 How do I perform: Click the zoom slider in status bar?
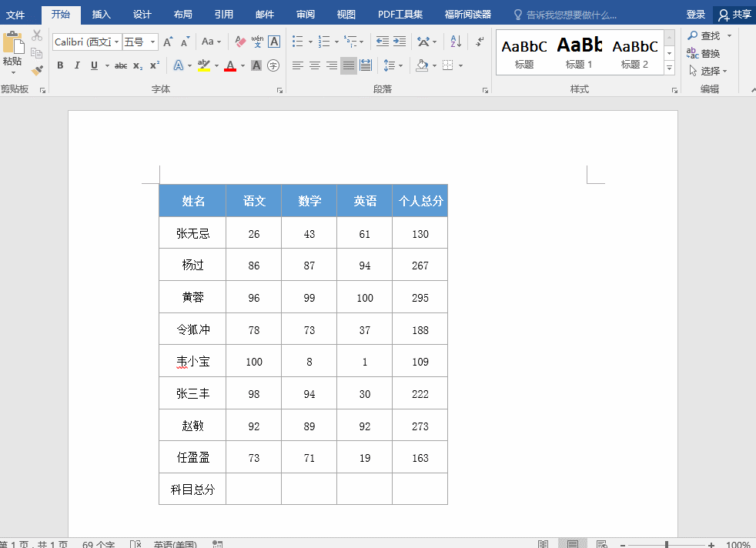667,544
